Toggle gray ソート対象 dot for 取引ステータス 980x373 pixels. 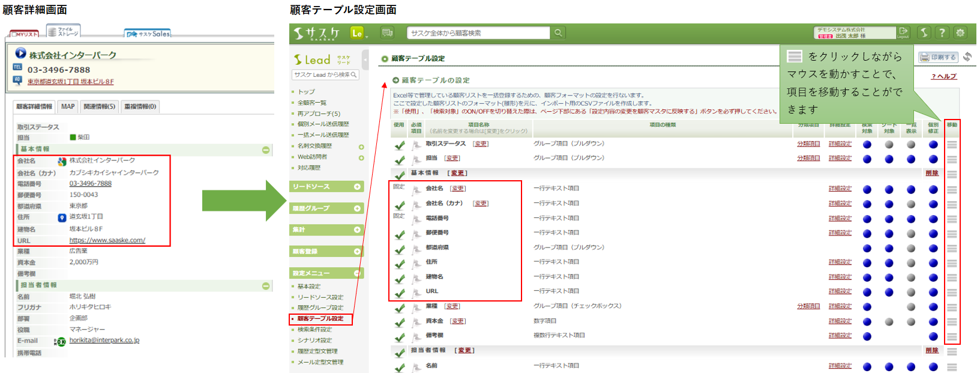[x=889, y=144]
